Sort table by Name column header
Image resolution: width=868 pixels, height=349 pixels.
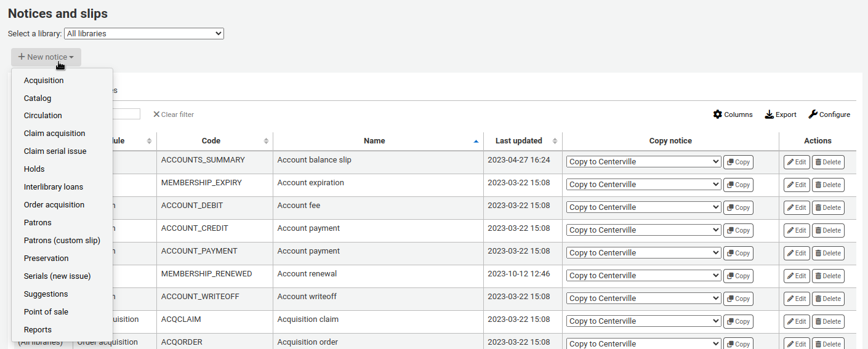point(374,141)
